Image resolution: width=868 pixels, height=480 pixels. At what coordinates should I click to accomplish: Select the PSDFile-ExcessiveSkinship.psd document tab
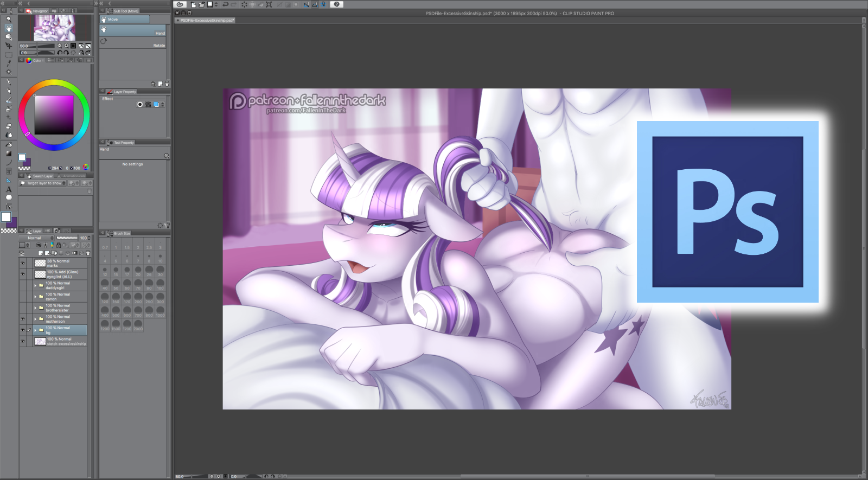point(205,21)
